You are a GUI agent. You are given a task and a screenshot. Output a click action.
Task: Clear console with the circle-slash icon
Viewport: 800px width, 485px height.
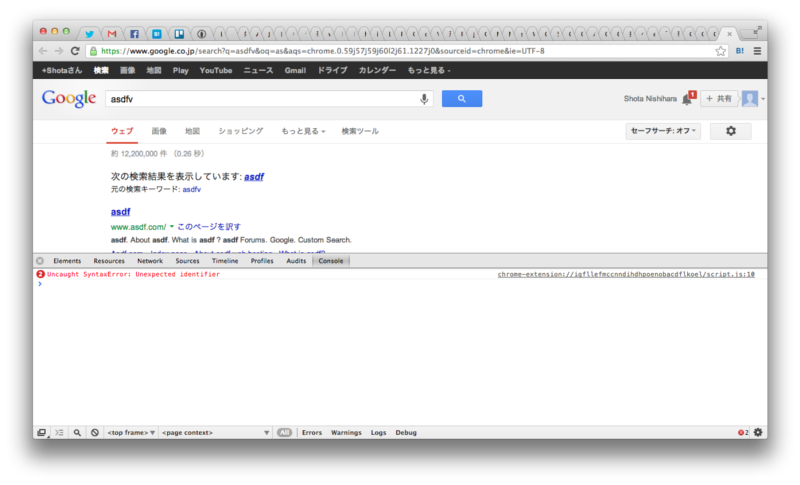[95, 432]
